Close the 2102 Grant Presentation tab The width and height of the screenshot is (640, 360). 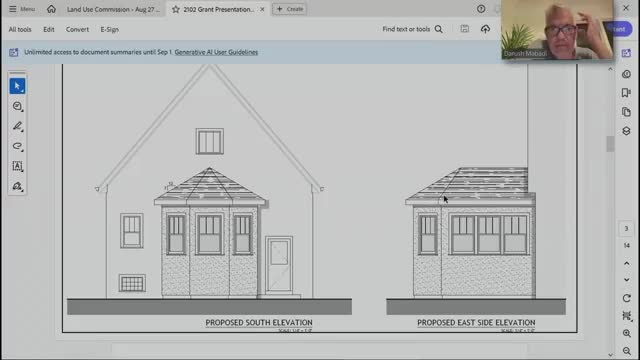pos(262,9)
